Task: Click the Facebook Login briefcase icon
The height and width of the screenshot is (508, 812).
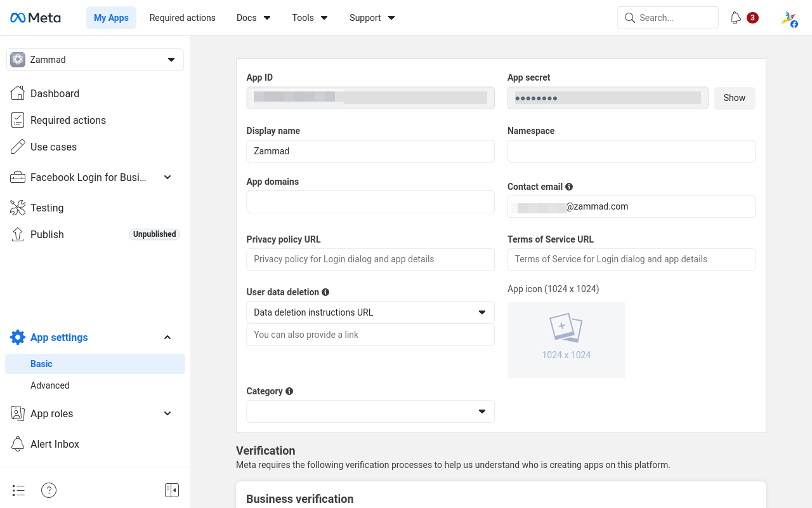Action: (x=18, y=177)
